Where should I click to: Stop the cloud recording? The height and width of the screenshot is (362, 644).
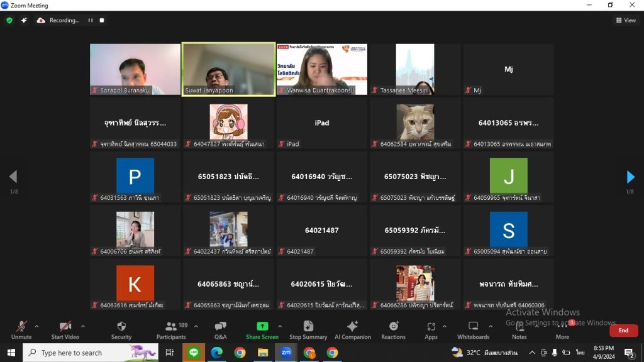102,20
